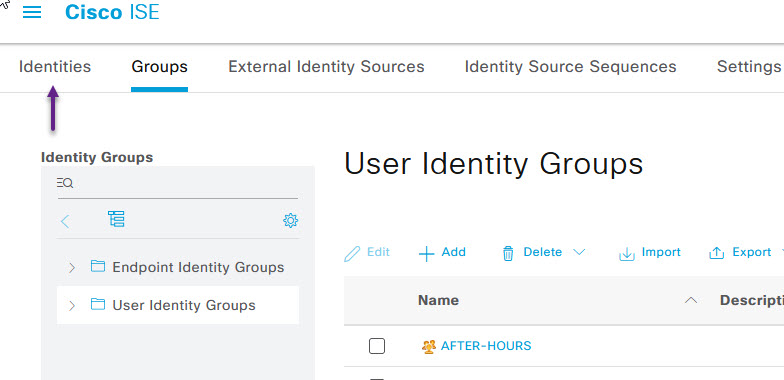This screenshot has height=380, width=784.
Task: Click the trash can Delete icon
Action: 508,254
